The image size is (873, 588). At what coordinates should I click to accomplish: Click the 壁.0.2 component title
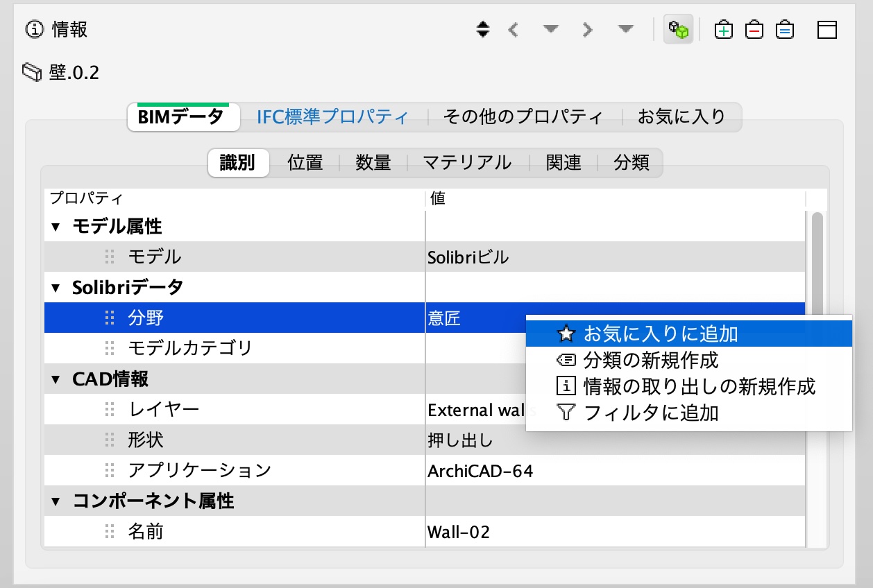tap(74, 72)
